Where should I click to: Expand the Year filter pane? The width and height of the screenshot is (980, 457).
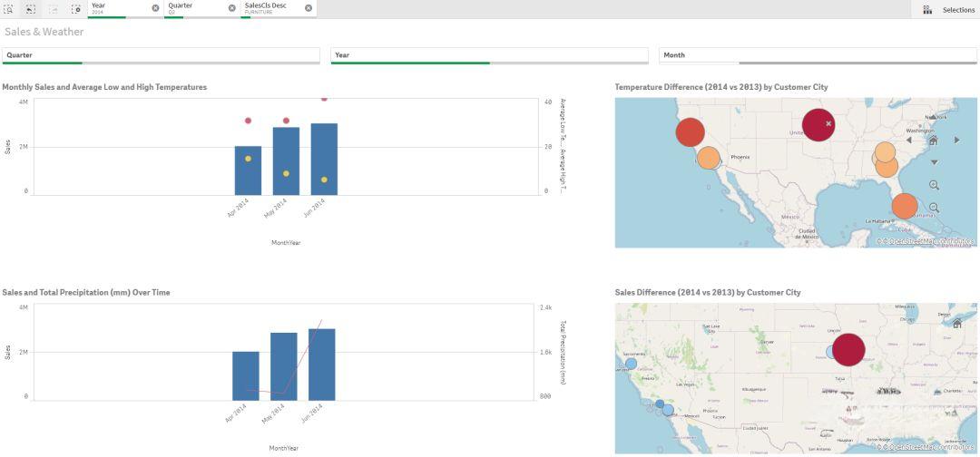(489, 55)
